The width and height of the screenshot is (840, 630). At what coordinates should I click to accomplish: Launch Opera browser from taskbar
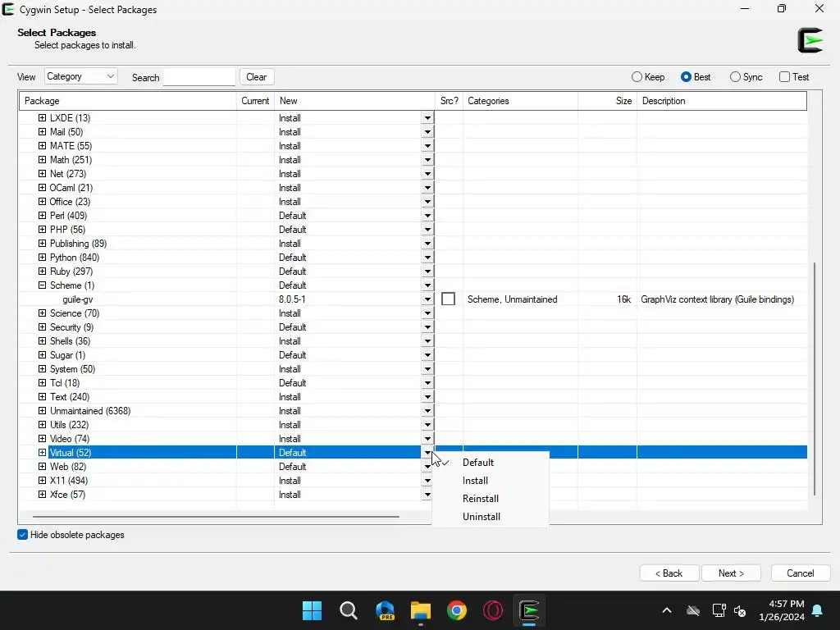493,610
